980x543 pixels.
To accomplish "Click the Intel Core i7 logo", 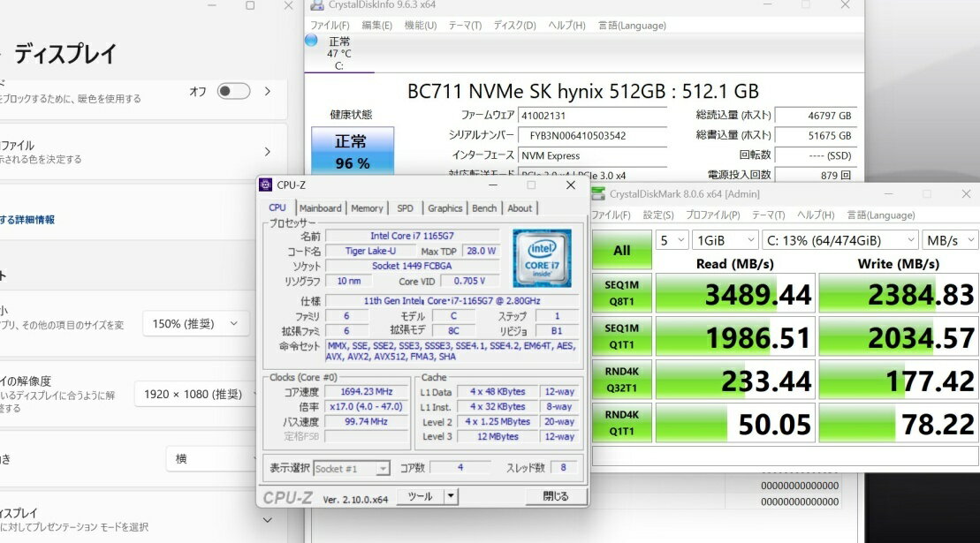I will coord(542,258).
